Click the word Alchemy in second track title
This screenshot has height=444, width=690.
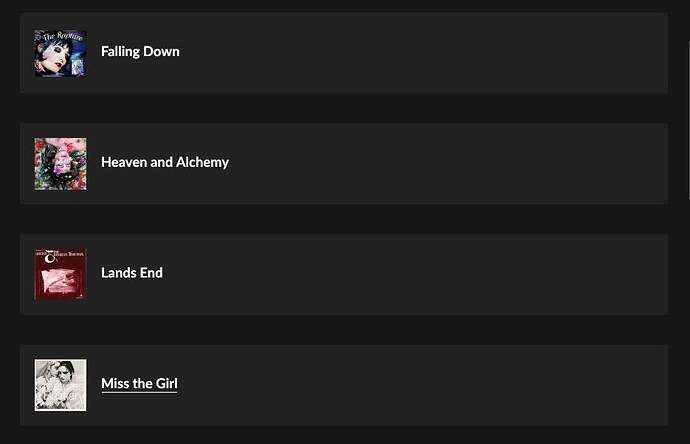202,162
